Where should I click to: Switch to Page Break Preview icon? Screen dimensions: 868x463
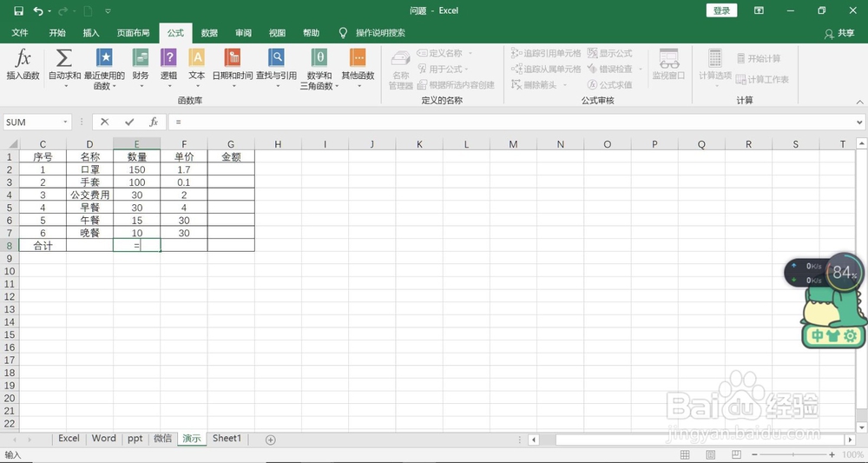coord(736,454)
